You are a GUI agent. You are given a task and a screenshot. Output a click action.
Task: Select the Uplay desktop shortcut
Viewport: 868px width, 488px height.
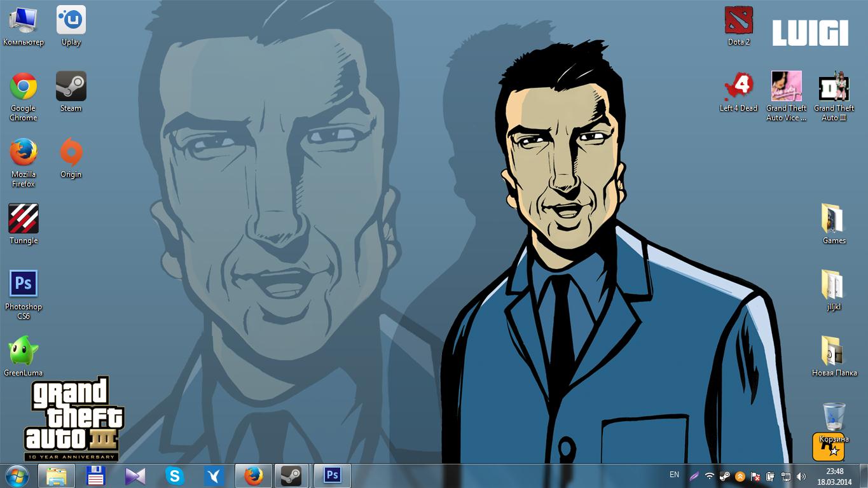pyautogui.click(x=71, y=26)
